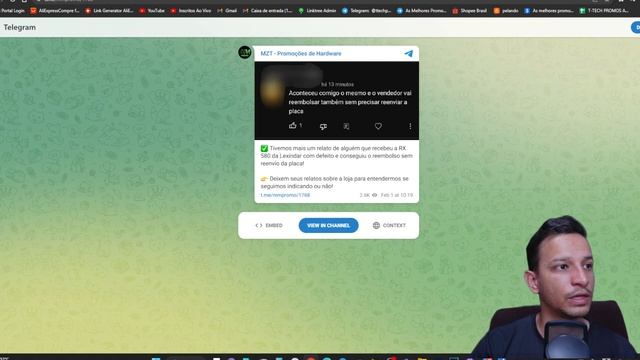Open the AliExpressCompre bookmark
Viewport: 640px width, 360px height.
[55, 11]
